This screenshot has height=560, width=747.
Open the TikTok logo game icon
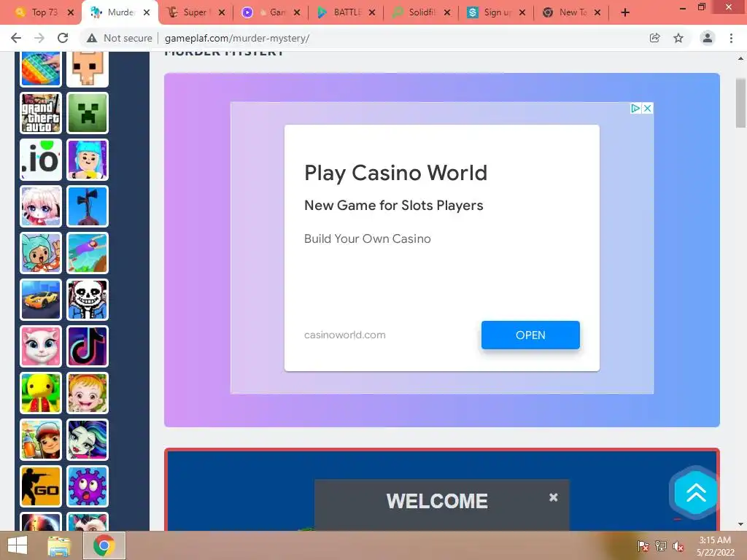coord(88,346)
